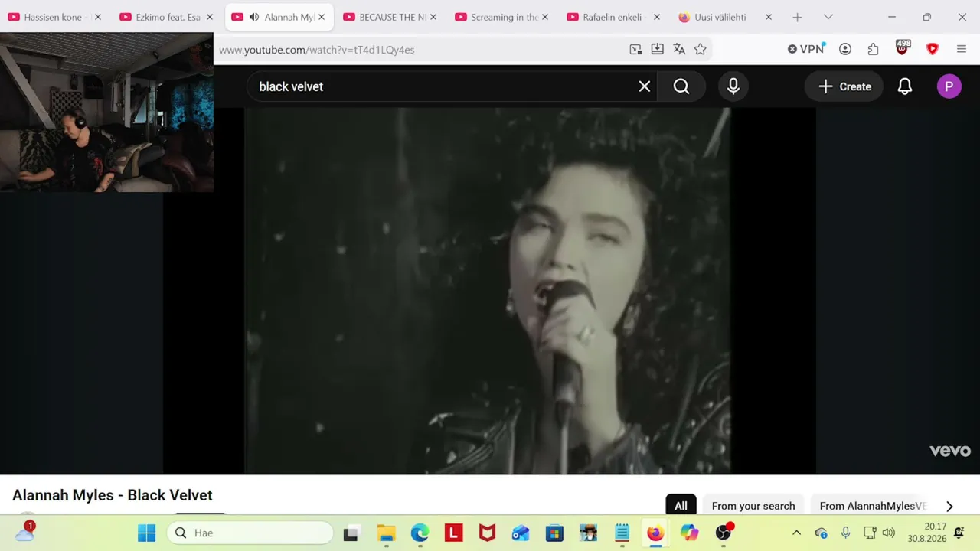Select the From your search chip
Image resolution: width=980 pixels, height=551 pixels.
click(753, 506)
